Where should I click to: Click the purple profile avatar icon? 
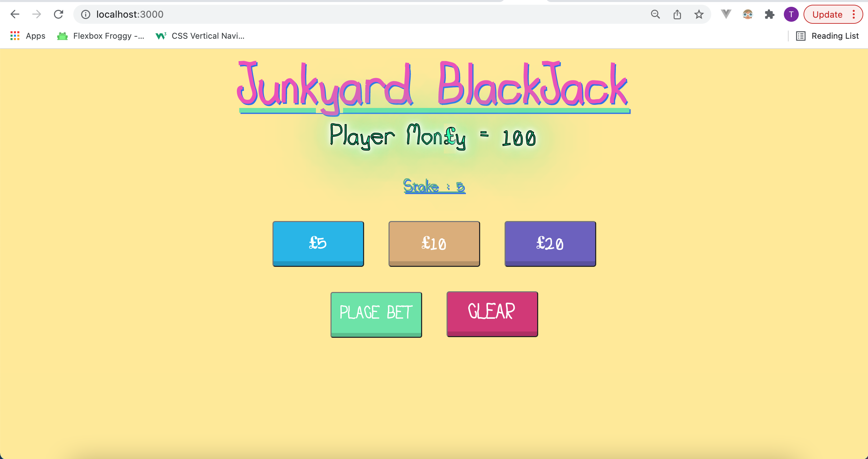[791, 14]
